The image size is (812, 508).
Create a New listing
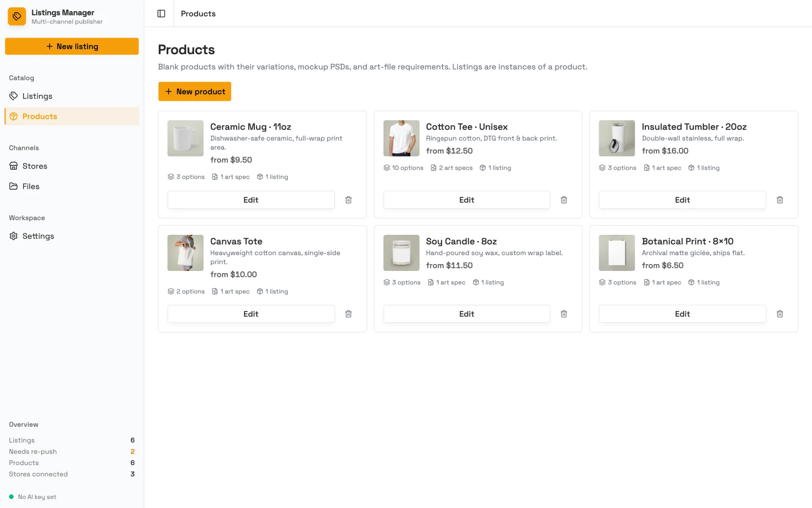pyautogui.click(x=72, y=46)
